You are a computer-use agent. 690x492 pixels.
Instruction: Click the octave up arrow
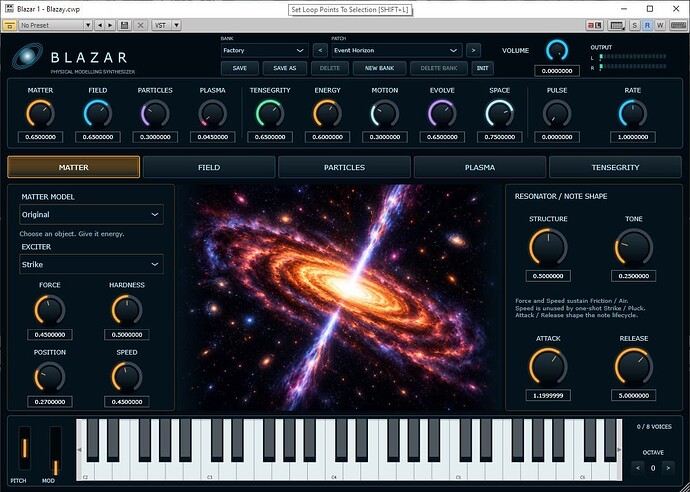[668, 468]
